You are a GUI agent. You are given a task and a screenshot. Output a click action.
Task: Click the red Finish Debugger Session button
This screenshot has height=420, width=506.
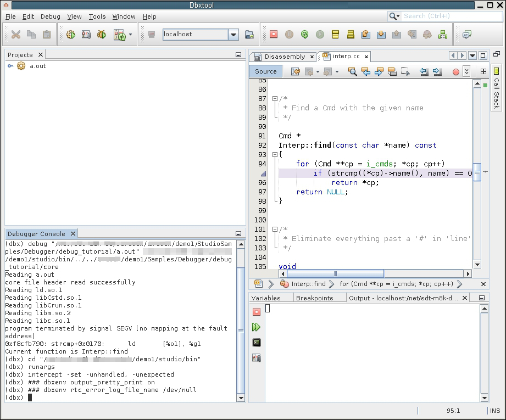tap(274, 34)
